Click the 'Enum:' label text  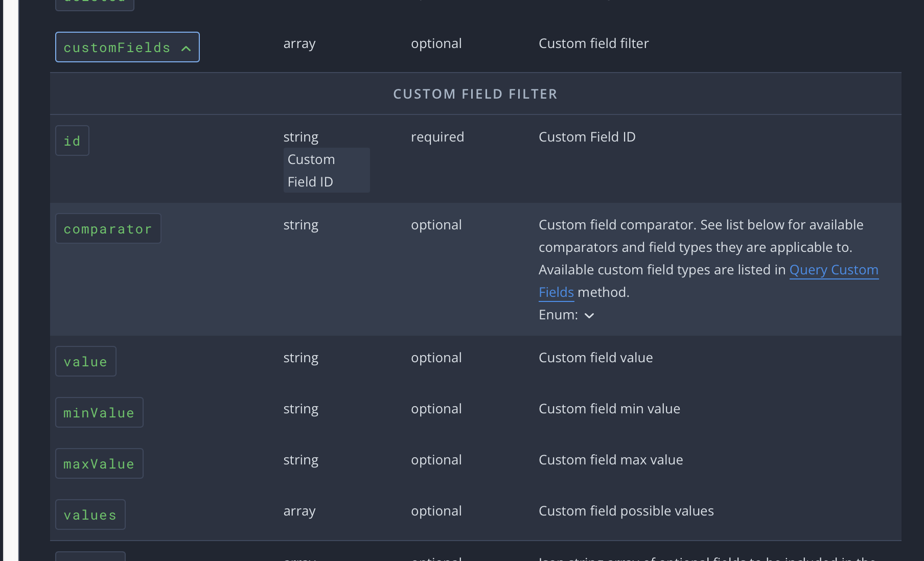tap(558, 315)
